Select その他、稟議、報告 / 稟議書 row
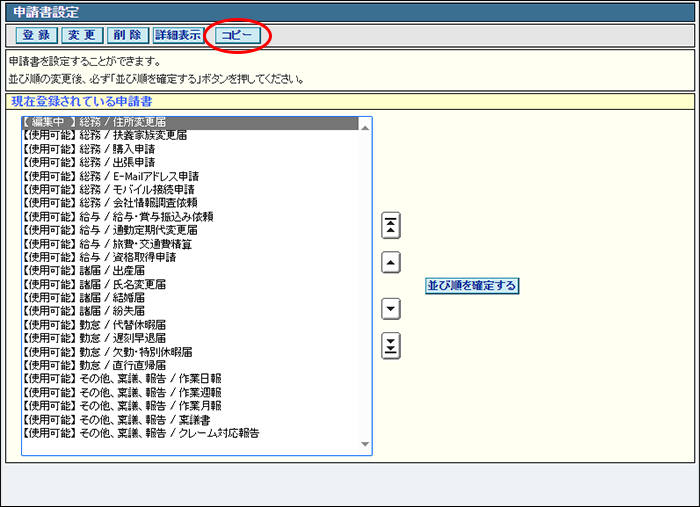 point(190,420)
